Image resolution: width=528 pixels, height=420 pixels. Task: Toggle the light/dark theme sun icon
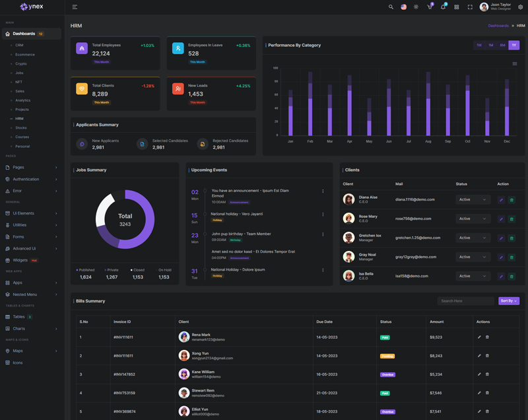pos(416,7)
